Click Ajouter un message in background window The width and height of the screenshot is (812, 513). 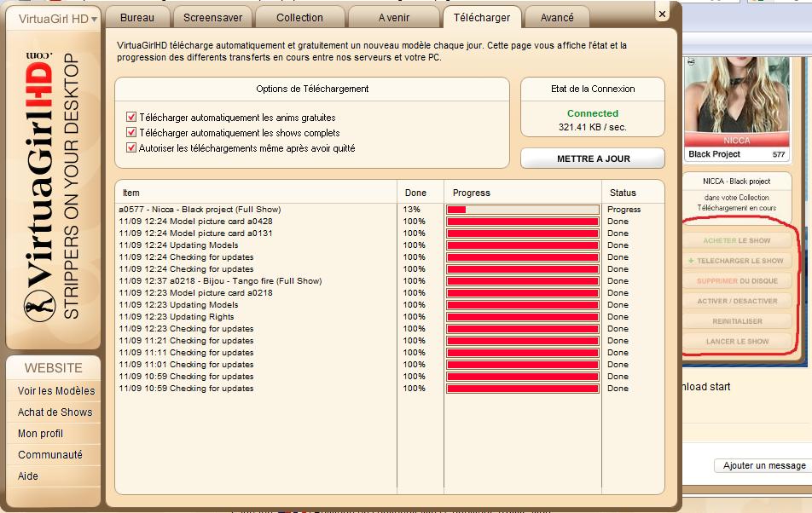click(x=763, y=465)
